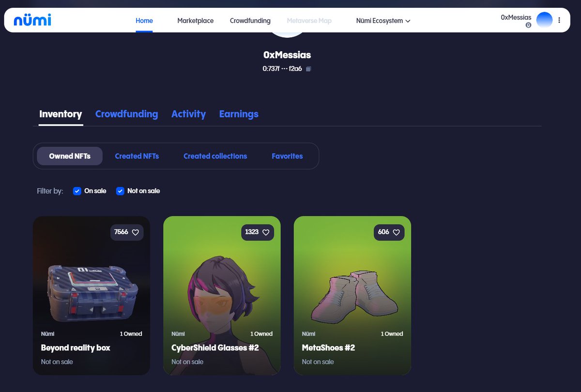The width and height of the screenshot is (581, 392).
Task: Copy the wallet address with the copy icon
Action: coord(308,69)
